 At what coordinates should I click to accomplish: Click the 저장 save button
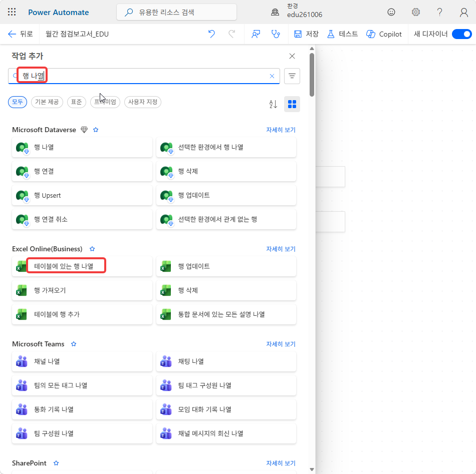tap(306, 34)
